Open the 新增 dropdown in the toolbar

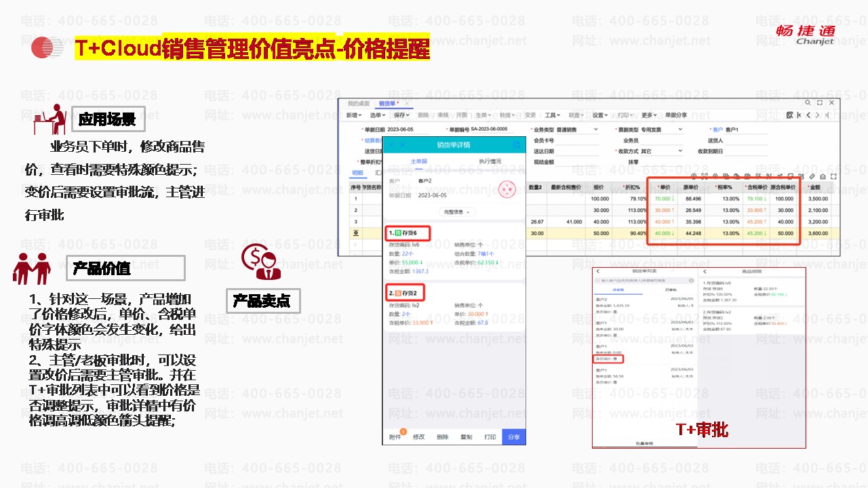tap(355, 115)
